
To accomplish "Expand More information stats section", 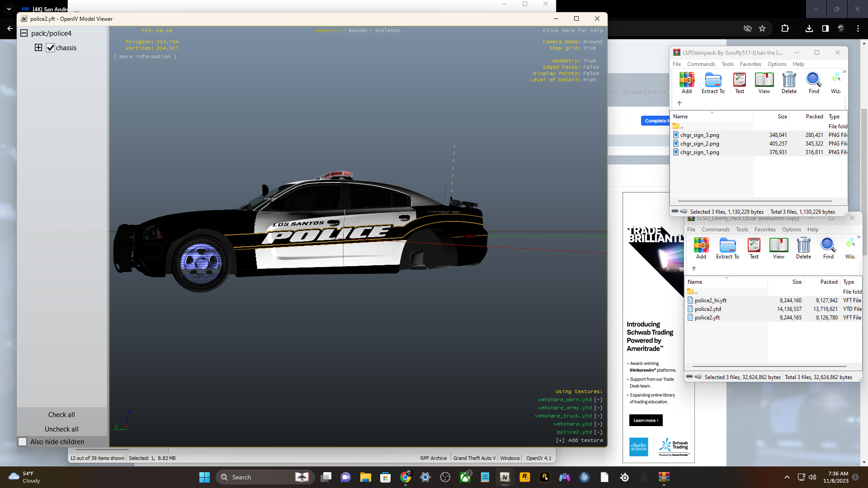I will pos(145,57).
